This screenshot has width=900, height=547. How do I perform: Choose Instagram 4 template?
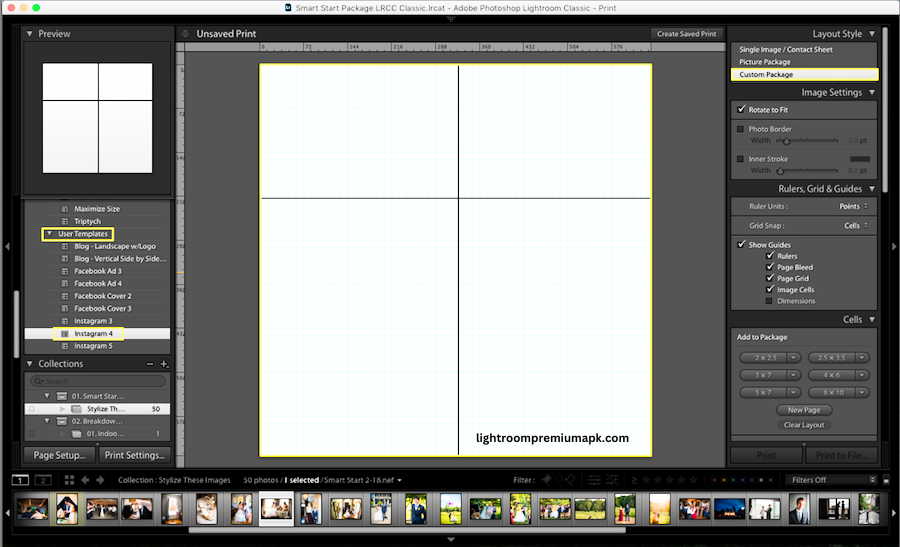[97, 333]
